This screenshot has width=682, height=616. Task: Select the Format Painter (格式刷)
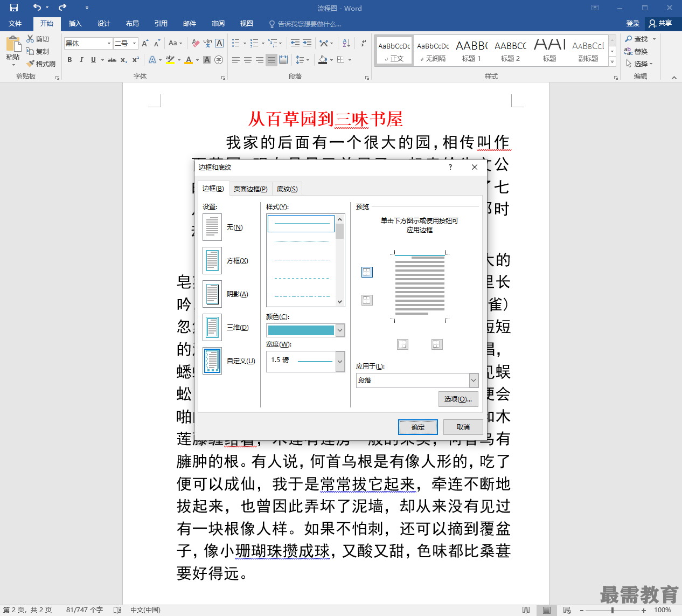click(41, 64)
